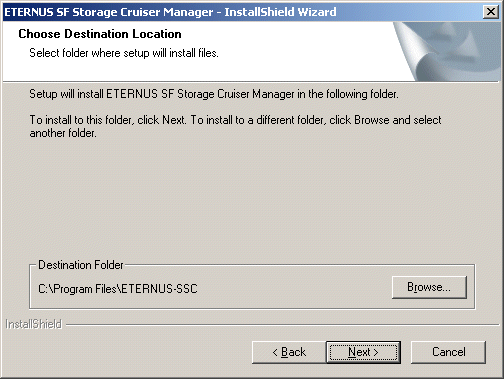Click the 'Select folder where setup' subtitle
The height and width of the screenshot is (379, 504).
124,53
